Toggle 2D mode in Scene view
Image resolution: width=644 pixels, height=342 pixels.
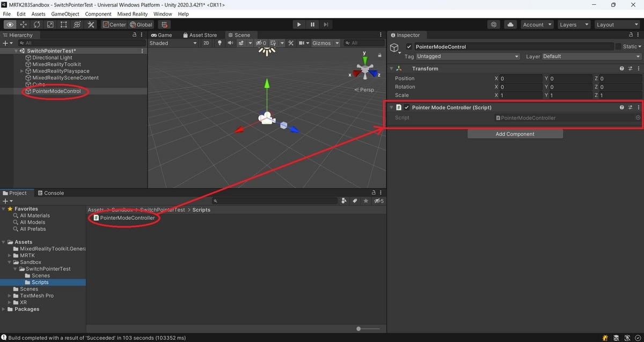(x=206, y=43)
